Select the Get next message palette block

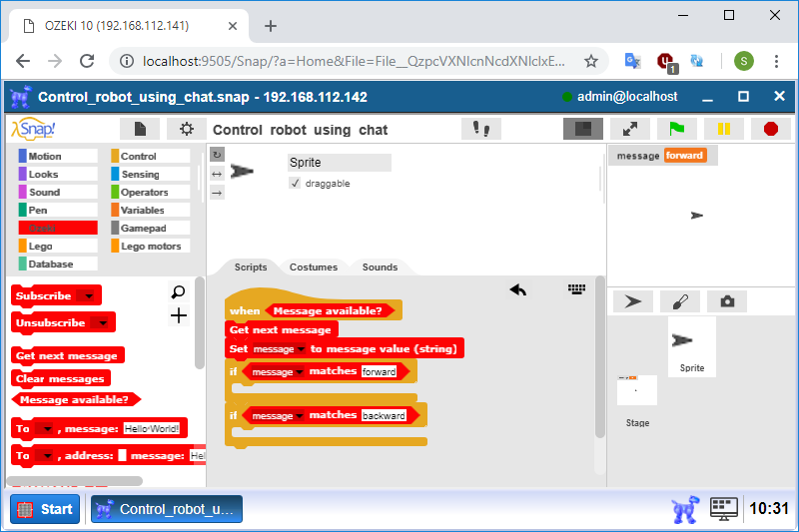(67, 356)
